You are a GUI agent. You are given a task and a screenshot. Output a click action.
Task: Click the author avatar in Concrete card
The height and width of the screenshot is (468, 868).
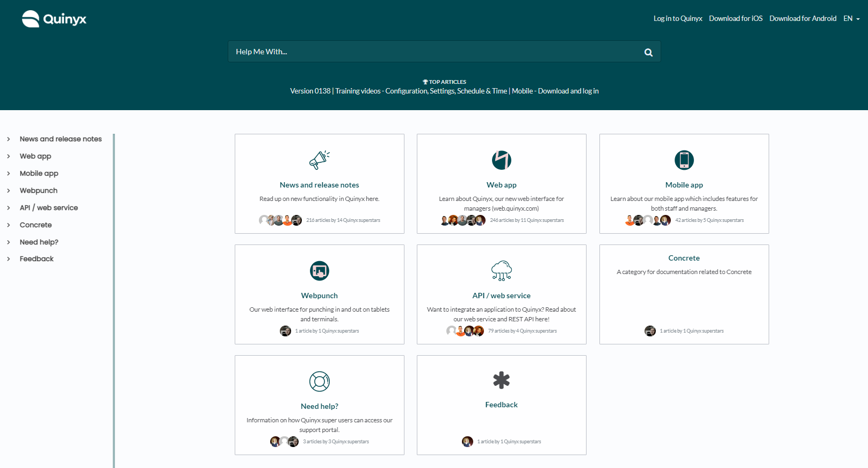650,331
